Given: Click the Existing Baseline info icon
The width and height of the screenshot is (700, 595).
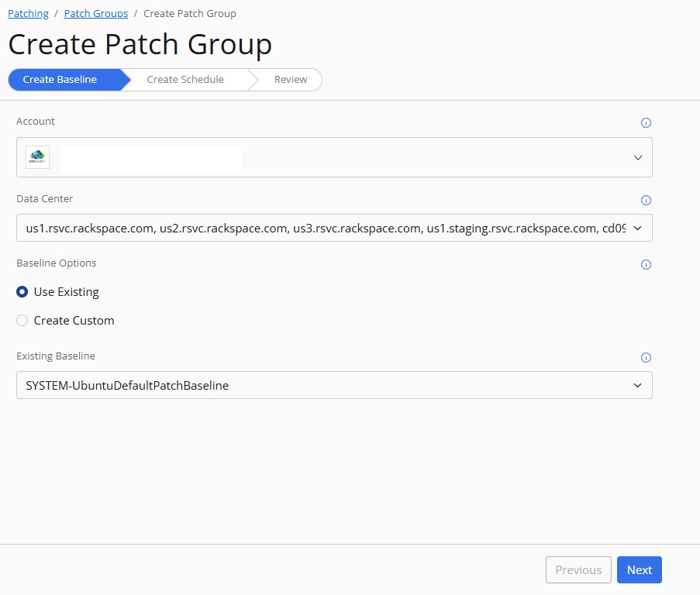Looking at the screenshot, I should (x=646, y=357).
